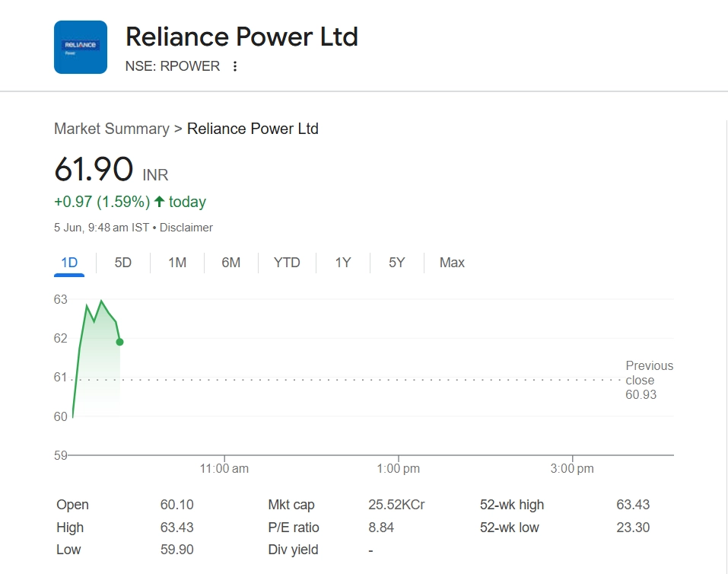Click the Disclaimer link
This screenshot has width=728, height=574.
[x=185, y=228]
